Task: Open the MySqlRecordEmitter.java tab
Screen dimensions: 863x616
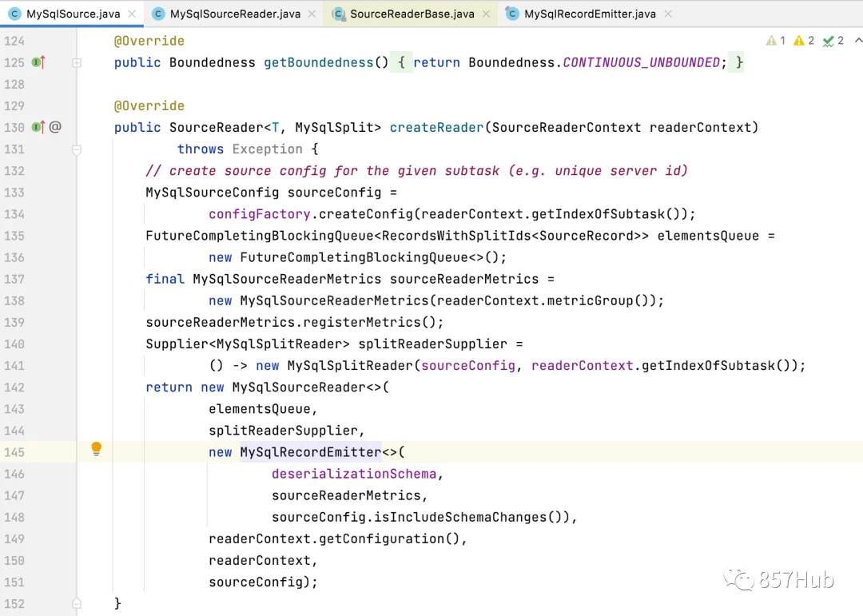Action: coord(590,14)
